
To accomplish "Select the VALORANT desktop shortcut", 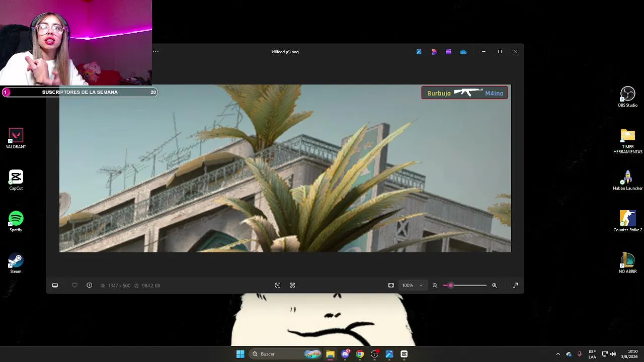I will pos(16,139).
